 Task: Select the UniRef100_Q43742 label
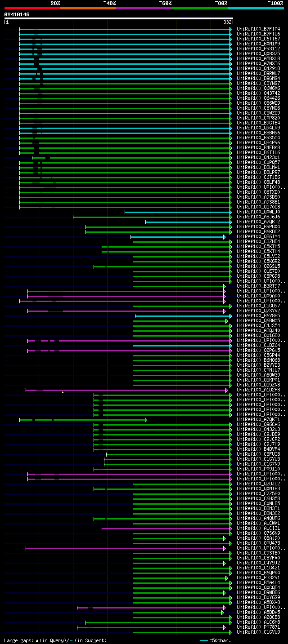click(258, 93)
